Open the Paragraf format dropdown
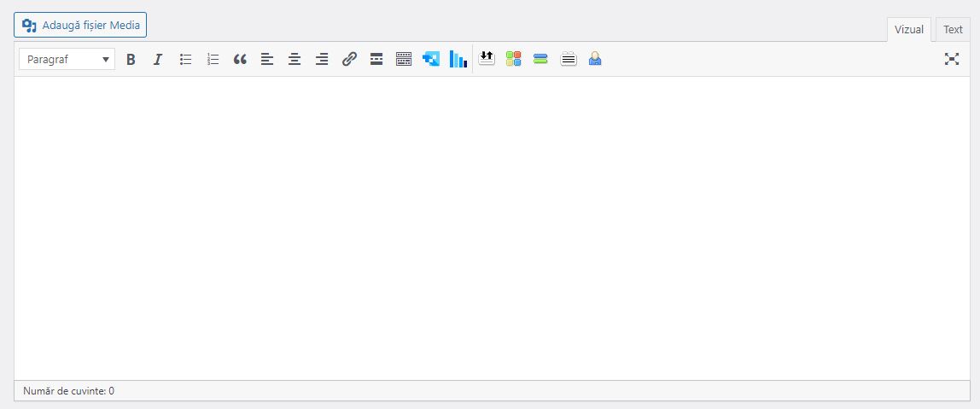Screen dimensions: 980x409 (67, 60)
